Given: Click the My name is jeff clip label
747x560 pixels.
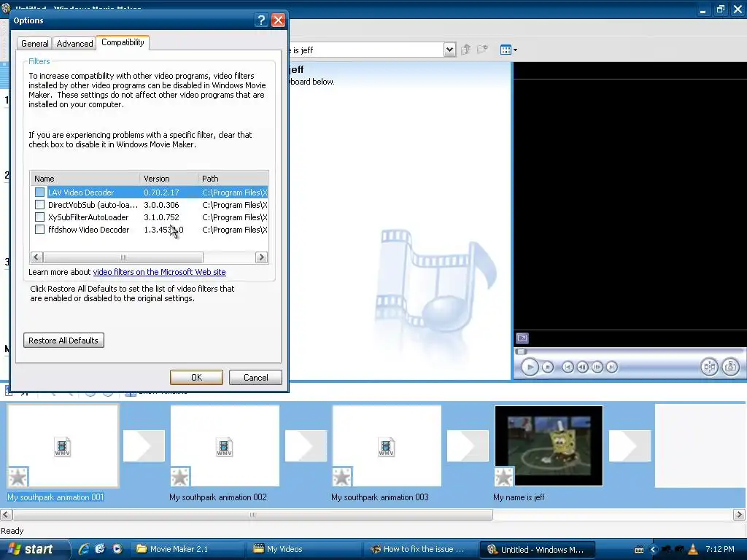Looking at the screenshot, I should click(519, 497).
